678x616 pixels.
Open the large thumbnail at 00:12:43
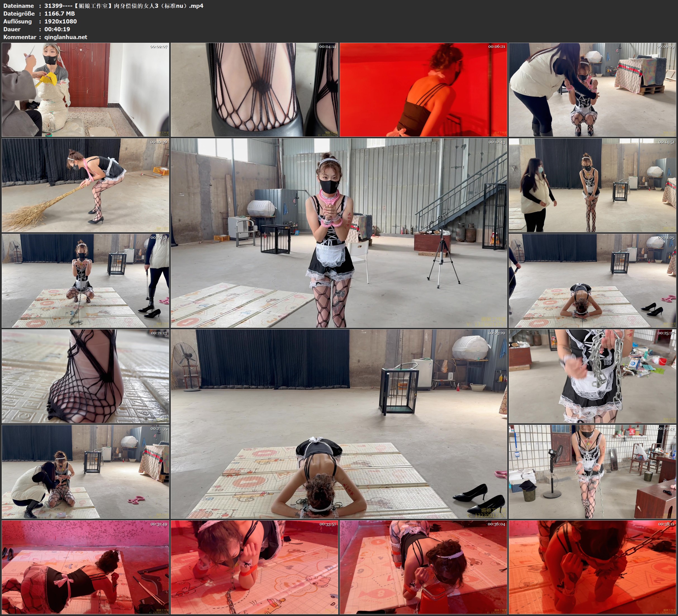click(x=339, y=233)
